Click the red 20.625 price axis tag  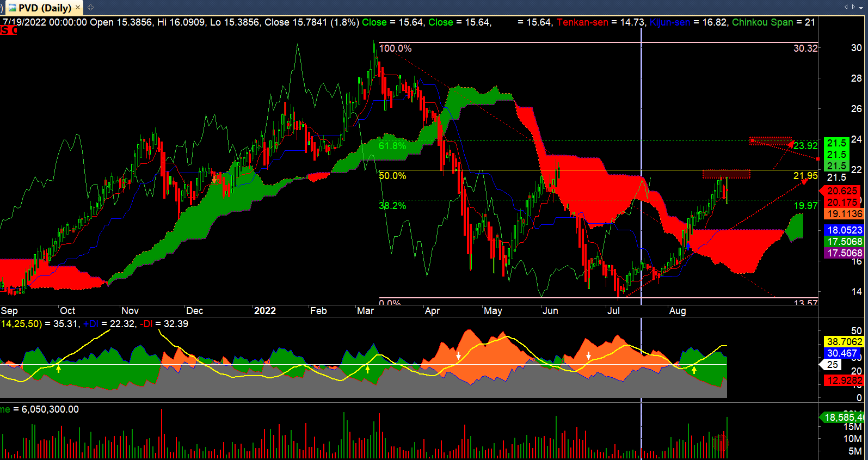coord(842,191)
